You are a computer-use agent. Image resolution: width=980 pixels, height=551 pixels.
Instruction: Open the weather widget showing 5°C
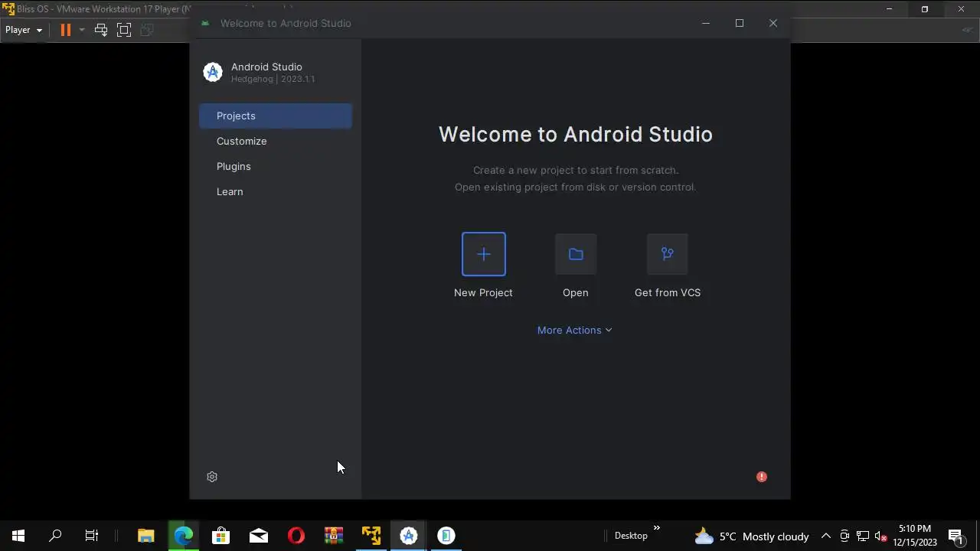point(751,536)
